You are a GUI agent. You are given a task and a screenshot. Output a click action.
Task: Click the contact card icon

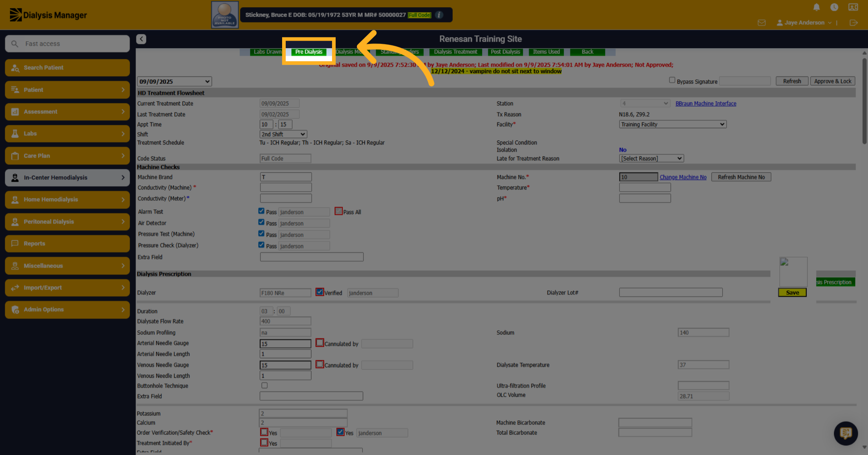pyautogui.click(x=853, y=7)
